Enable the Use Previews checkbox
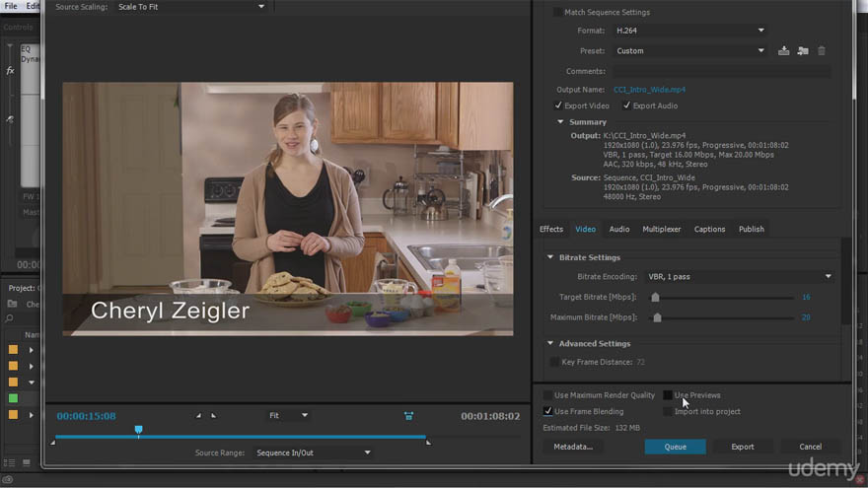Screen dimensions: 868x488 [x=668, y=395]
